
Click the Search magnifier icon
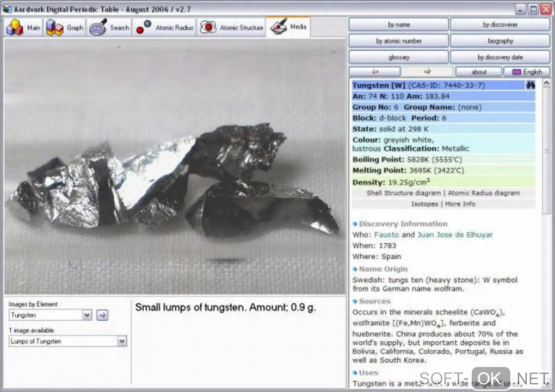point(98,27)
